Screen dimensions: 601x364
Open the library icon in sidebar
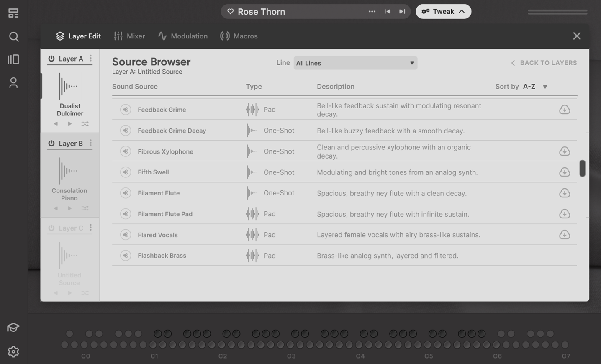(x=13, y=59)
